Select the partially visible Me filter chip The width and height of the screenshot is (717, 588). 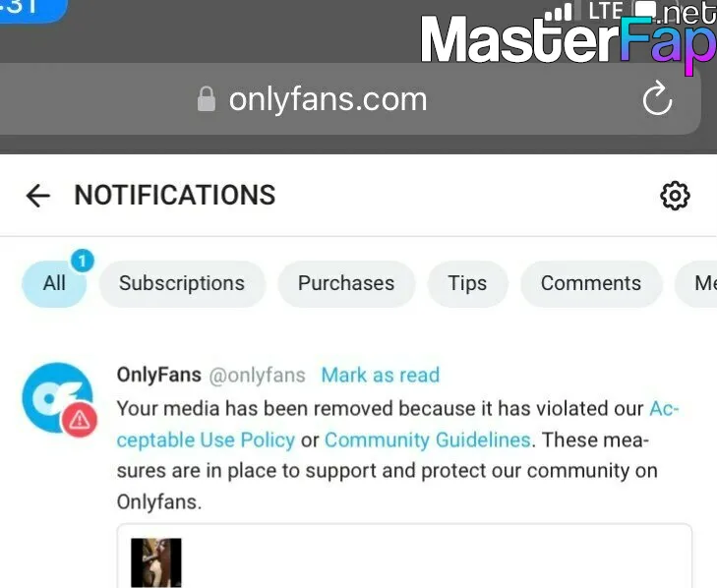pyautogui.click(x=696, y=283)
